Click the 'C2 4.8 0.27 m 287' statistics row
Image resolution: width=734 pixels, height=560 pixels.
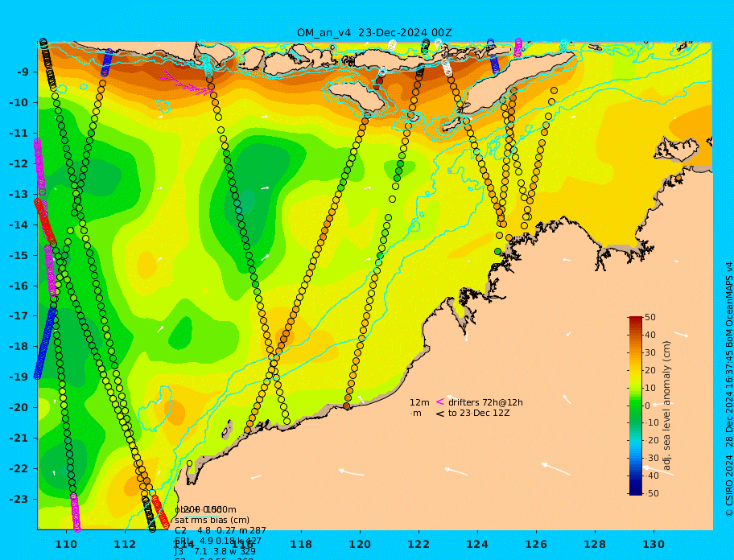point(221,530)
